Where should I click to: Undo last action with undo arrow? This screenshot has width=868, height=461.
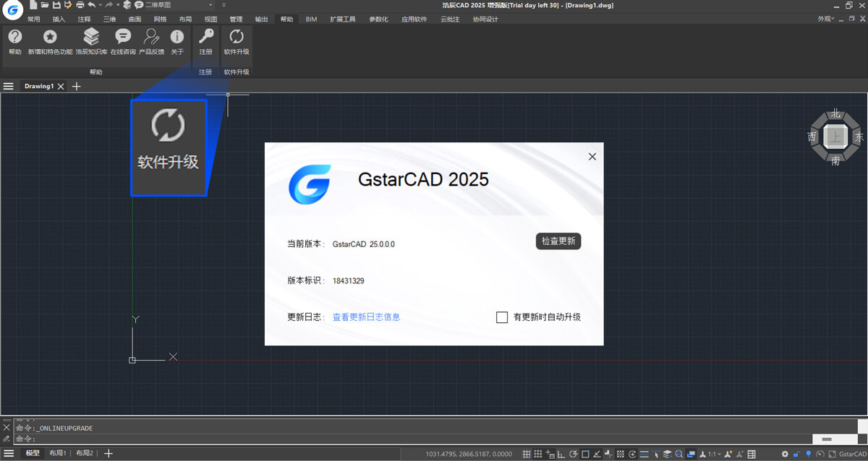[92, 4]
